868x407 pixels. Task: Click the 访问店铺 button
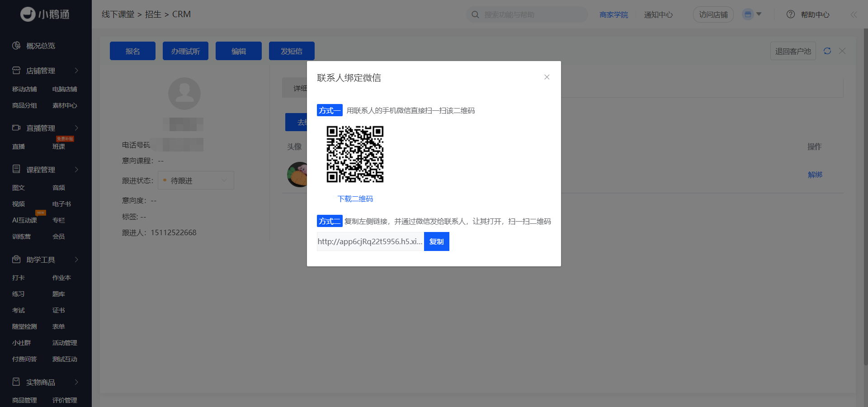713,14
